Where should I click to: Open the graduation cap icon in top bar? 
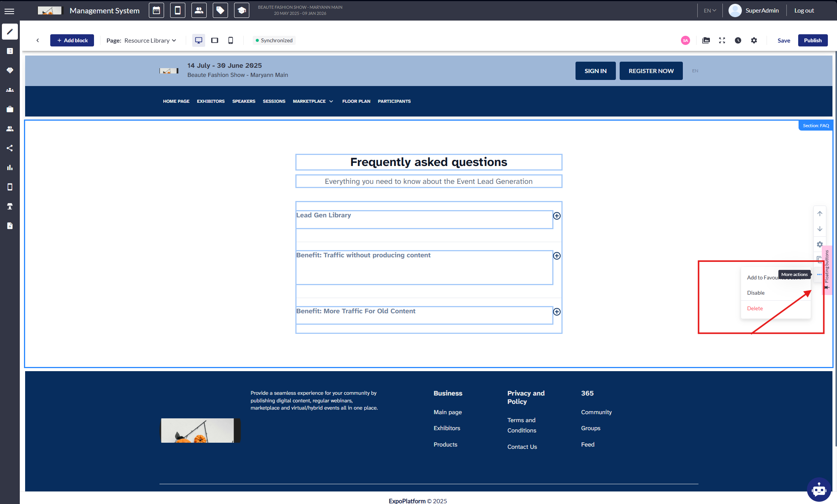[x=242, y=10]
